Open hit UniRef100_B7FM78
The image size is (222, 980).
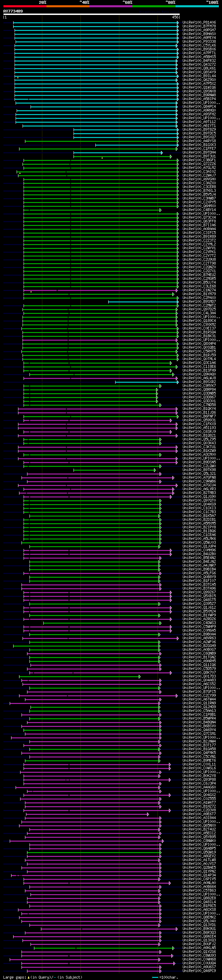(199, 26)
